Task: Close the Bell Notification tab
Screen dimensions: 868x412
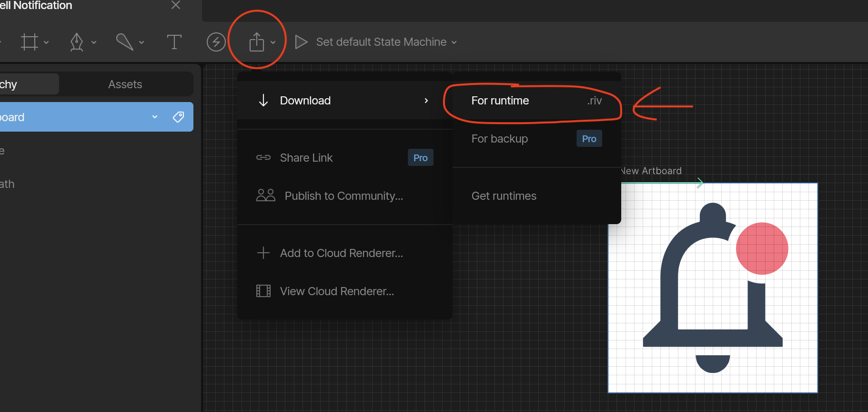Action: pyautogui.click(x=176, y=5)
